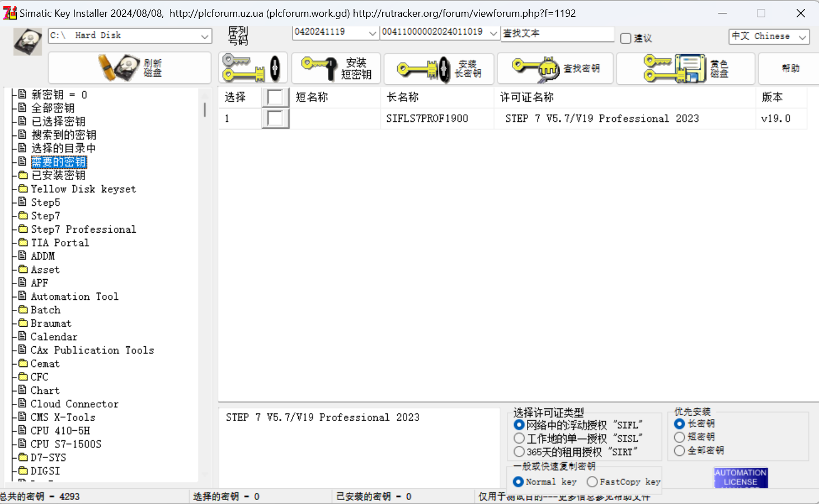819x504 pixels.
Task: Click the Automation Tool document icon
Action: coord(22,296)
